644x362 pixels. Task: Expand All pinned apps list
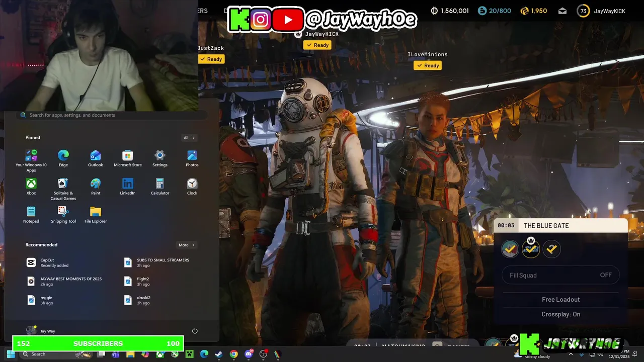click(189, 138)
